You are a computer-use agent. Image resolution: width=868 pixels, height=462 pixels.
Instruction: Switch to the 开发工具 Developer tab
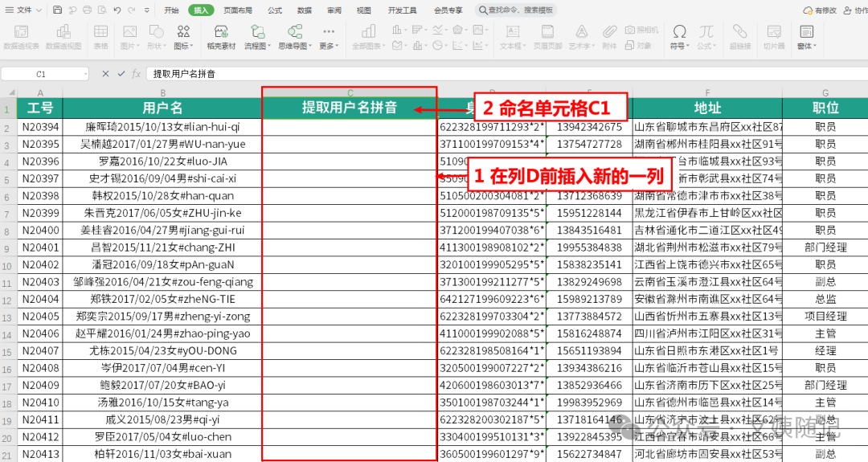pyautogui.click(x=402, y=10)
